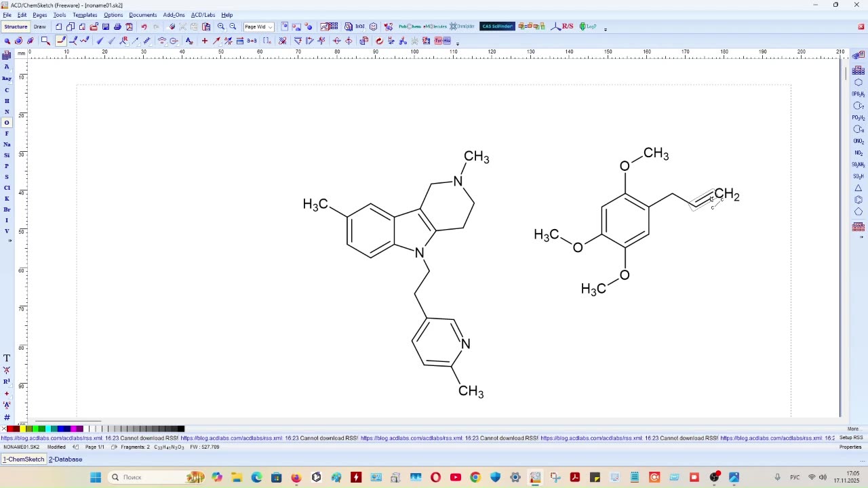
Task: Select the Chlorine atom button
Action: click(7, 188)
